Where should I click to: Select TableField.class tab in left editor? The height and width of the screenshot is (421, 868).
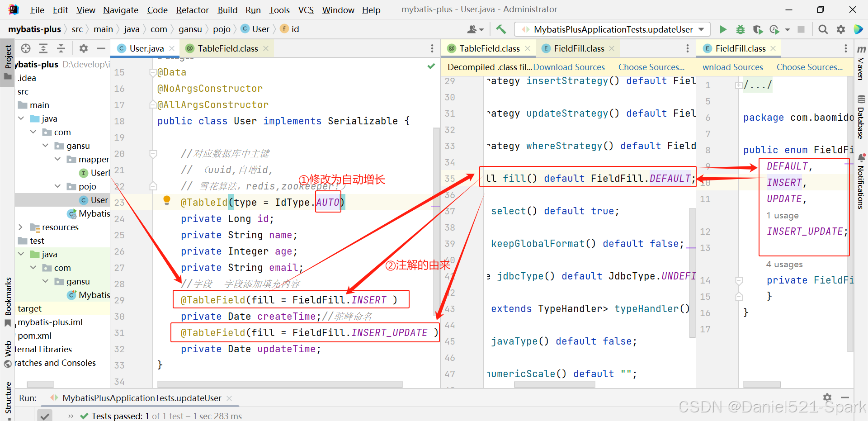(x=227, y=48)
